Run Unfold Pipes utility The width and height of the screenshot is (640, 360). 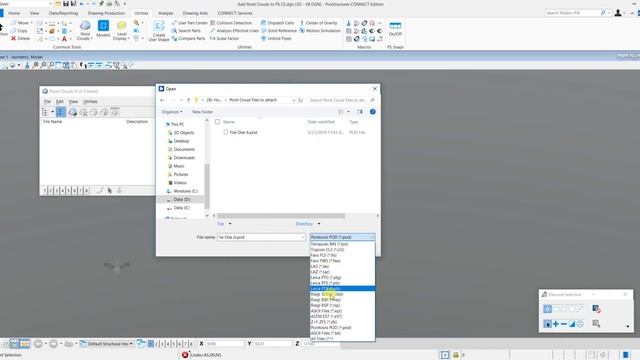pyautogui.click(x=276, y=38)
